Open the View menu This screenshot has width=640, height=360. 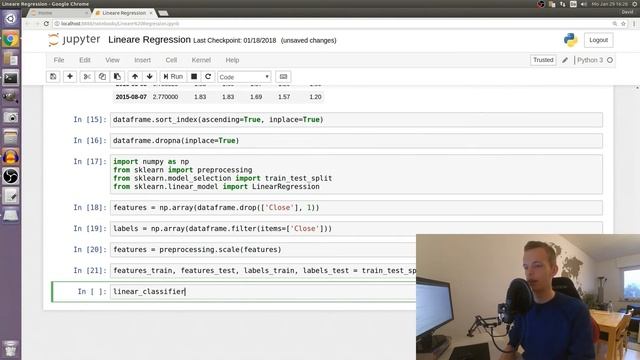click(112, 60)
